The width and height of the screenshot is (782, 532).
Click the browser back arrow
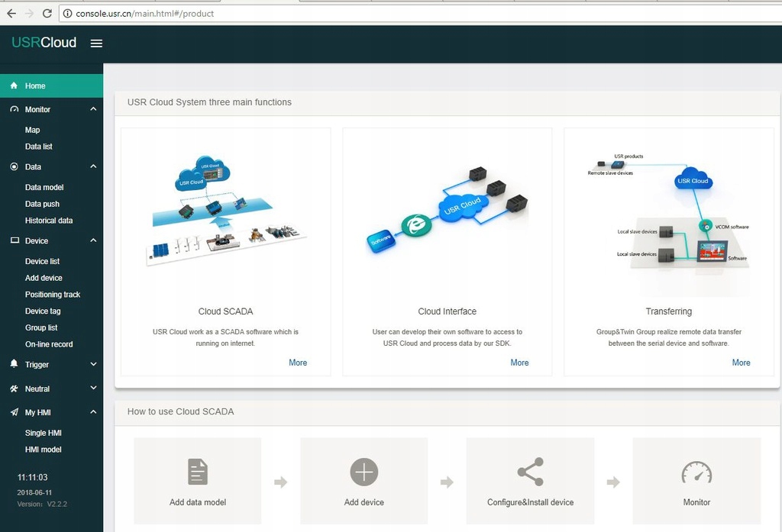click(11, 14)
